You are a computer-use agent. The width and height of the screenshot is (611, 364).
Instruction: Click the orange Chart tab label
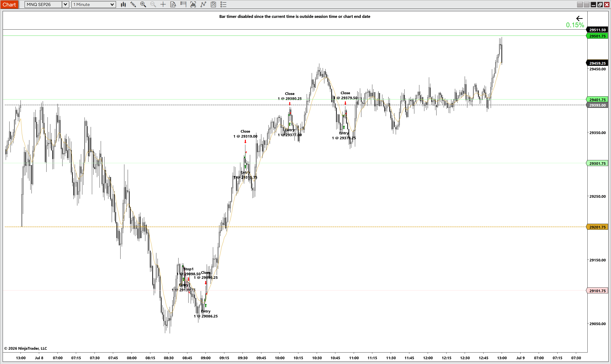pos(9,5)
